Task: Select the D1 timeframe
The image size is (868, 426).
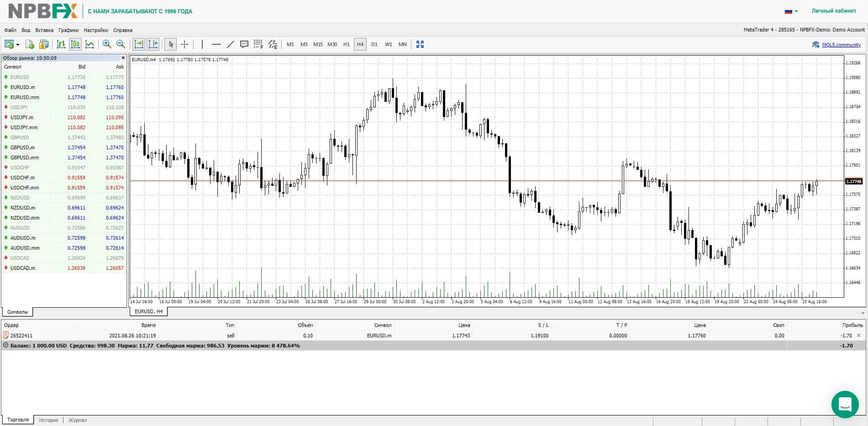Action: tap(374, 44)
